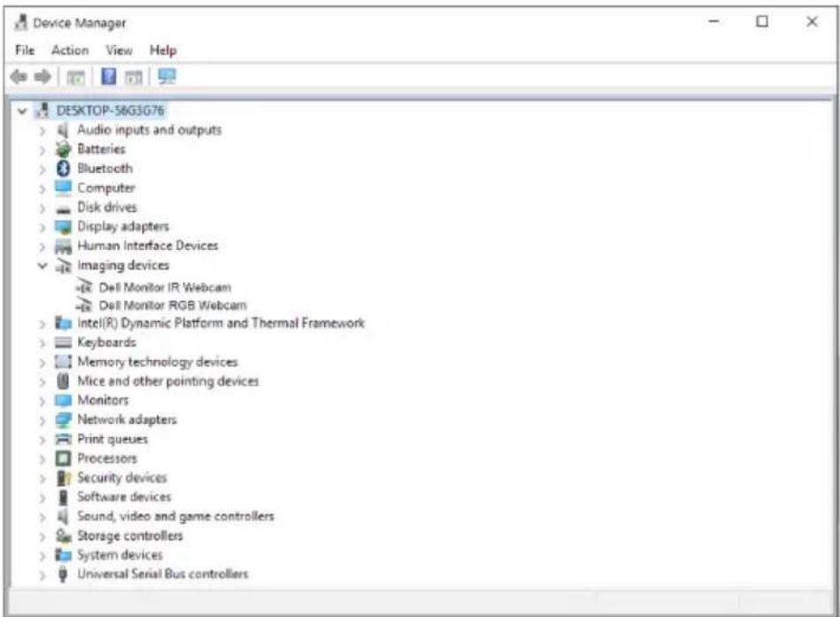Click the Device Manager title bar icon
The width and height of the screenshot is (840, 617).
coord(21,22)
